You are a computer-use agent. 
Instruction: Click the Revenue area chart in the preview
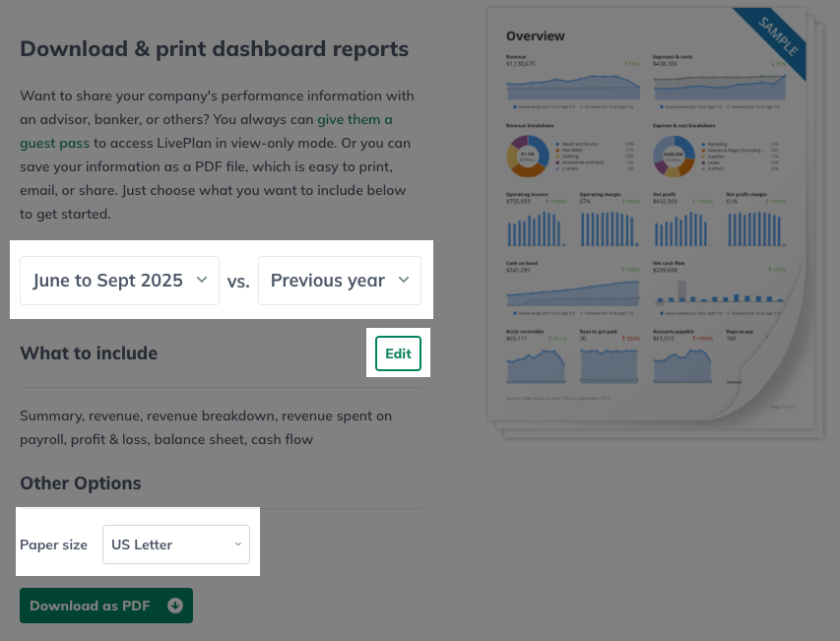pos(572,89)
